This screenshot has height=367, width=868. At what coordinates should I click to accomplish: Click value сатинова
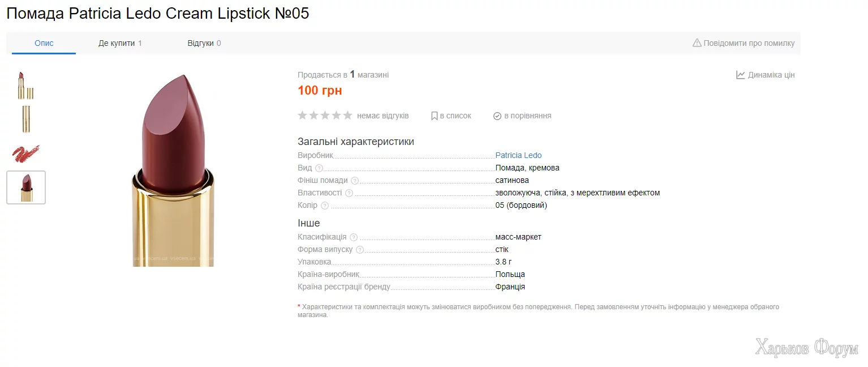[512, 180]
